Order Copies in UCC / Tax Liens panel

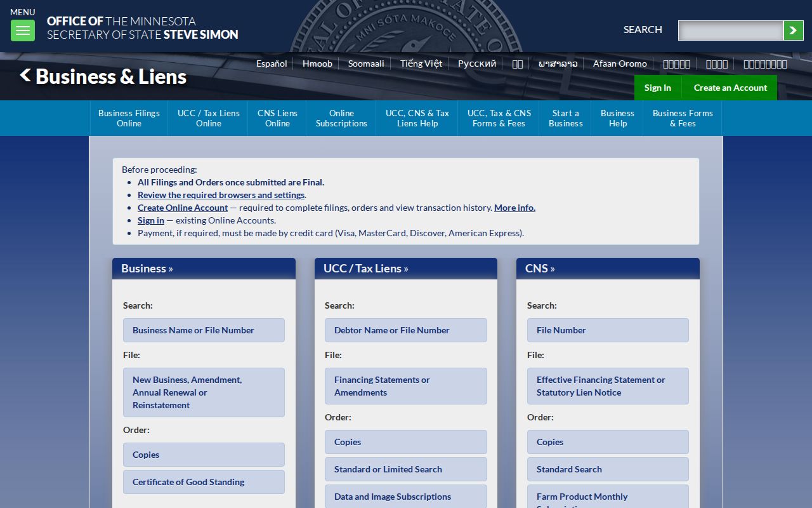(x=406, y=442)
